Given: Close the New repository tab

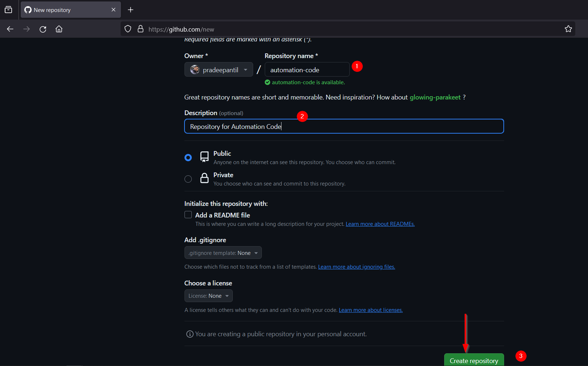Looking at the screenshot, I should click(x=113, y=10).
